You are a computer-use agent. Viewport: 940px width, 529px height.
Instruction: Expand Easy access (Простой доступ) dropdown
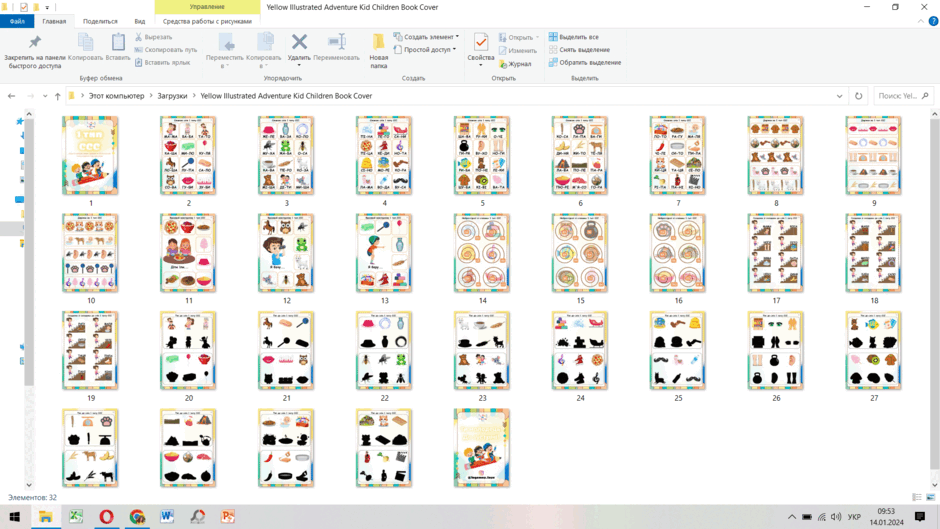[x=425, y=50]
